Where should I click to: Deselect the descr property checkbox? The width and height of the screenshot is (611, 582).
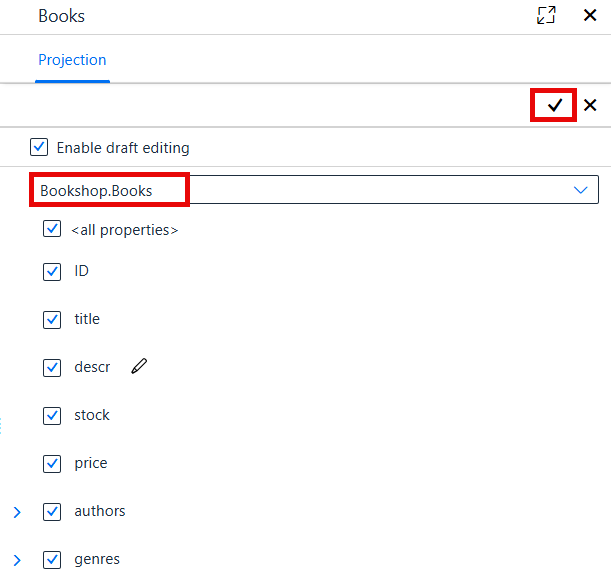tap(52, 368)
